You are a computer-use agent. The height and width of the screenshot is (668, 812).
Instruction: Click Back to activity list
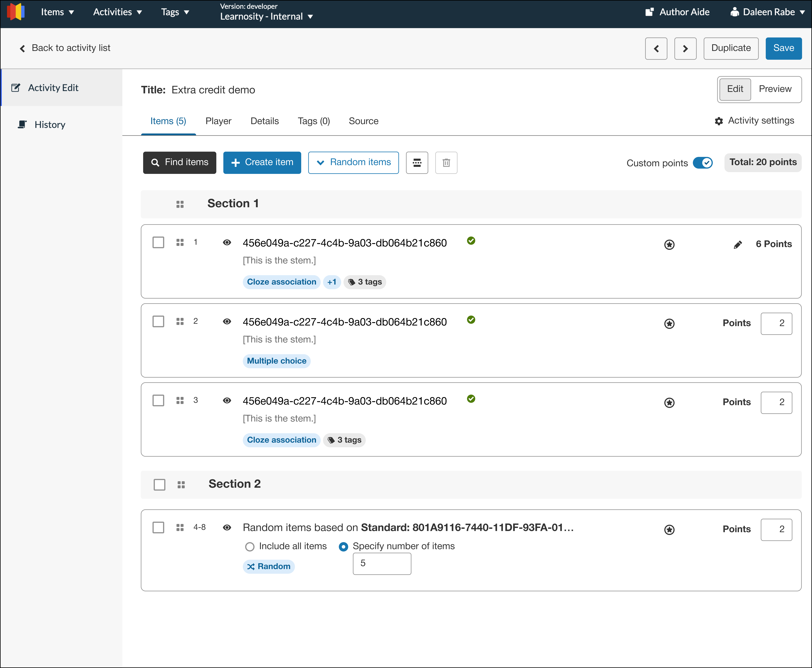[65, 48]
